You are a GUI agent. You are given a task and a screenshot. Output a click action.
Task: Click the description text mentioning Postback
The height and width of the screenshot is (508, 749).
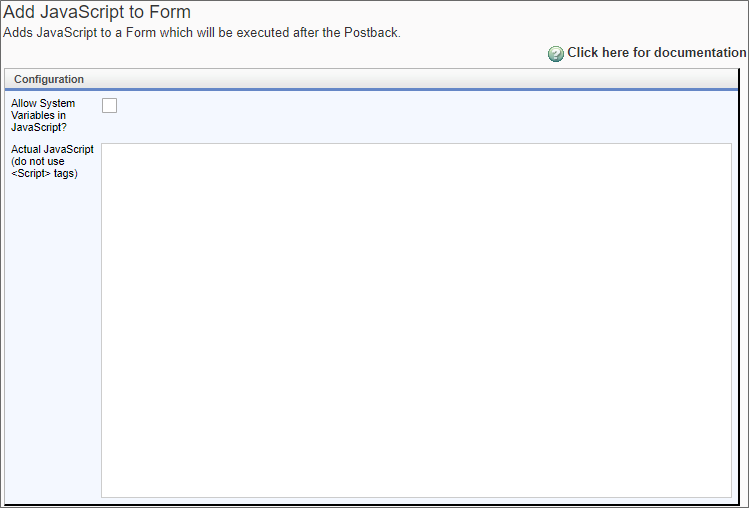[202, 33]
